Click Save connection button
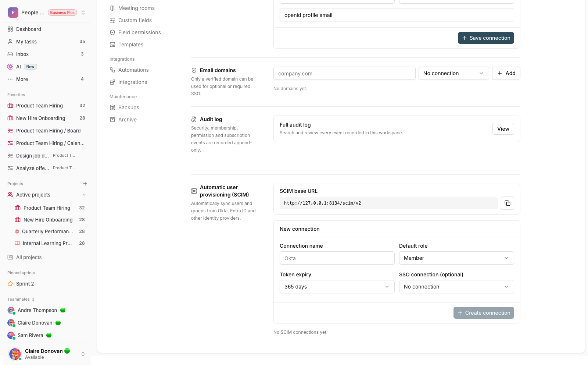 (x=486, y=38)
